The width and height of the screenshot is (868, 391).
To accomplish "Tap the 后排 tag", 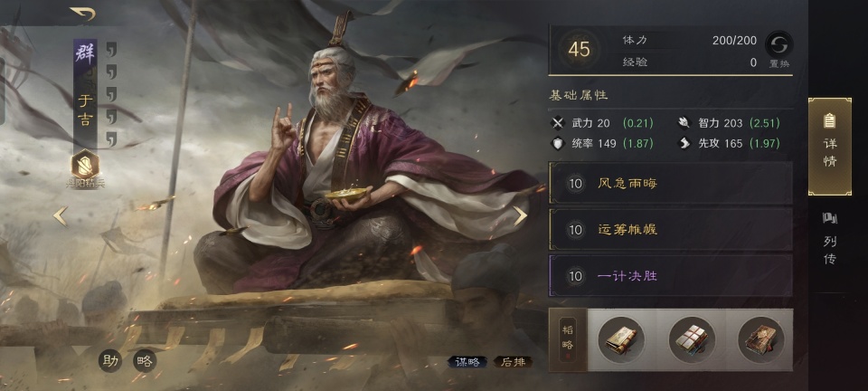I will pos(514,362).
